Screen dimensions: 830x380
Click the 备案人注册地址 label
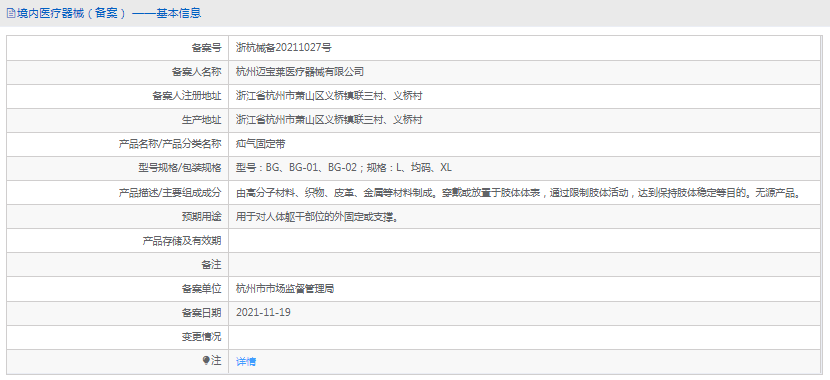coord(186,96)
